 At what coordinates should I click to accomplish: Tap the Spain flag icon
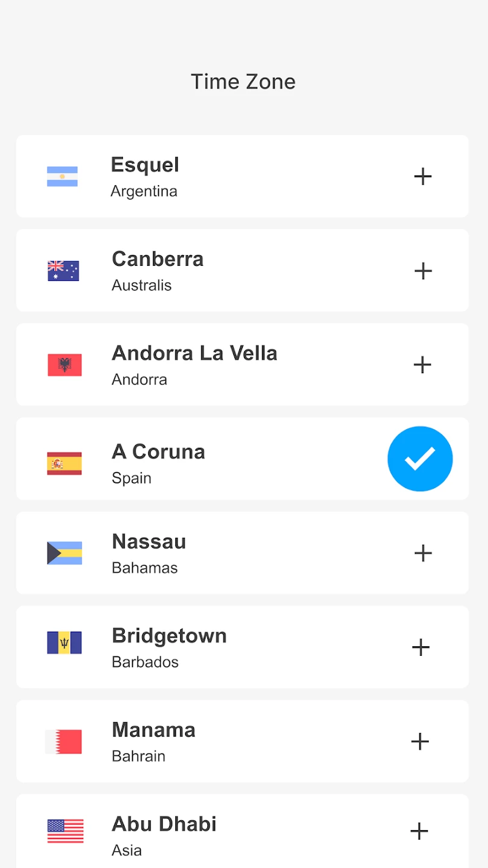[x=64, y=464]
